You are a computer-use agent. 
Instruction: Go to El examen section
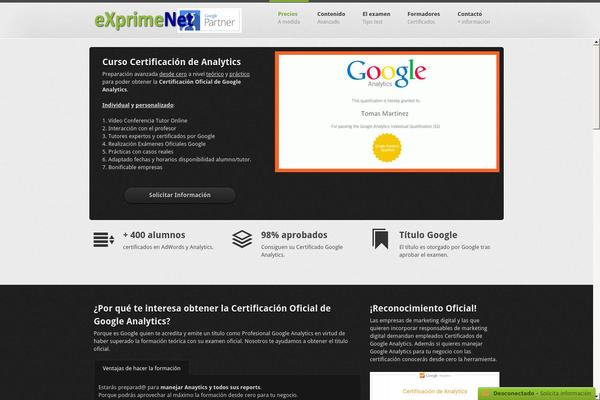pos(376,18)
